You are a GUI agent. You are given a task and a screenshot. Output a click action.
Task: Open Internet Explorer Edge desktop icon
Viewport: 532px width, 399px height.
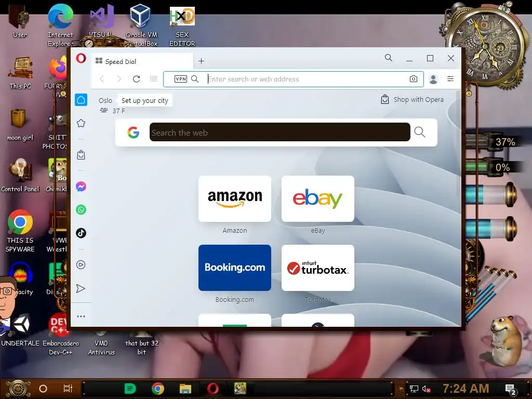pyautogui.click(x=60, y=25)
